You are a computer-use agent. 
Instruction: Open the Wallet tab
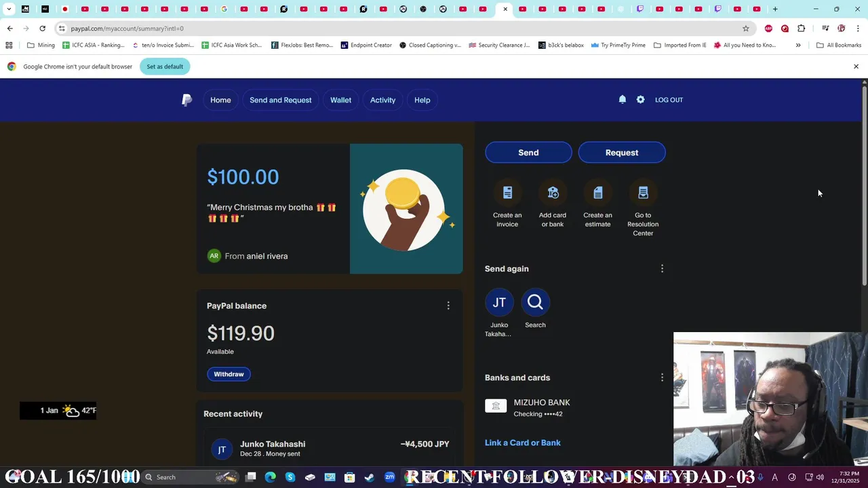click(340, 100)
